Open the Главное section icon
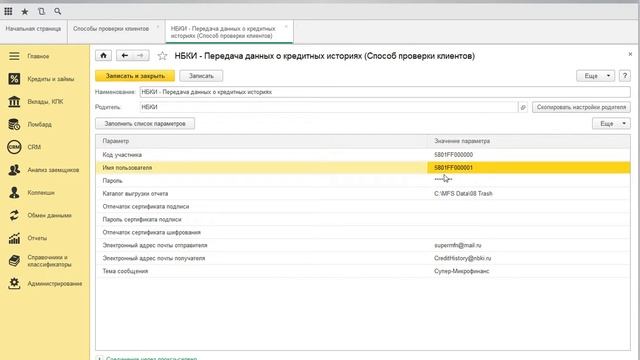Image resolution: width=640 pixels, height=360 pixels. click(14, 56)
